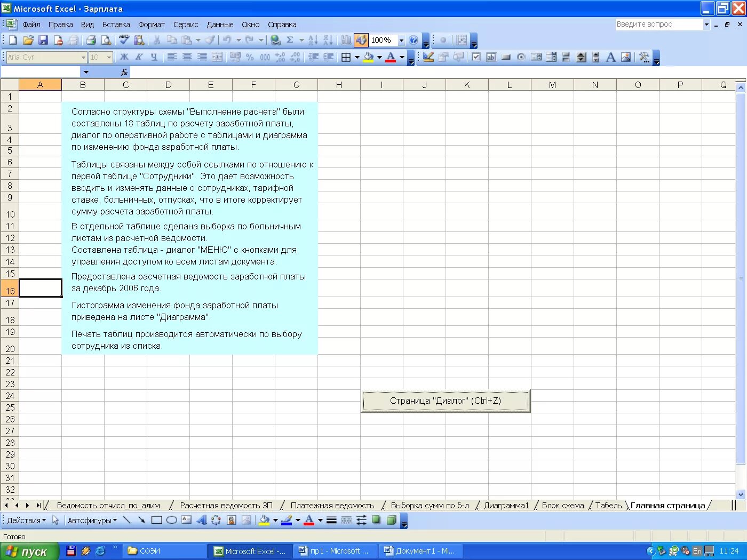Apply the yellow fill color swatch

pyautogui.click(x=368, y=57)
